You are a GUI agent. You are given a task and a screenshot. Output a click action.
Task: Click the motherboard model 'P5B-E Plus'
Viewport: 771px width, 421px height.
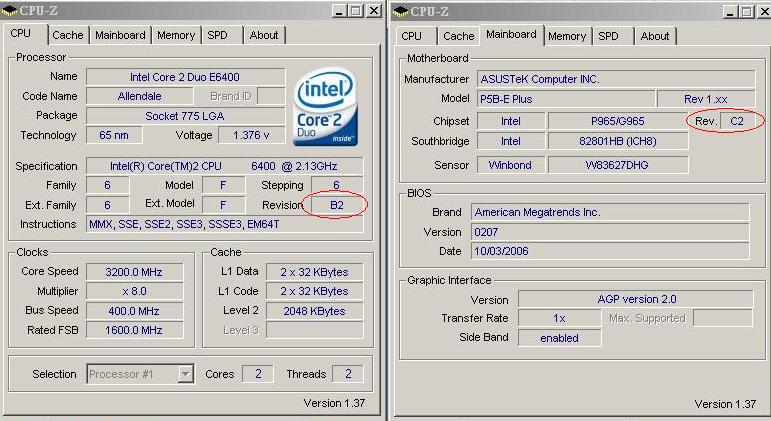pos(566,99)
